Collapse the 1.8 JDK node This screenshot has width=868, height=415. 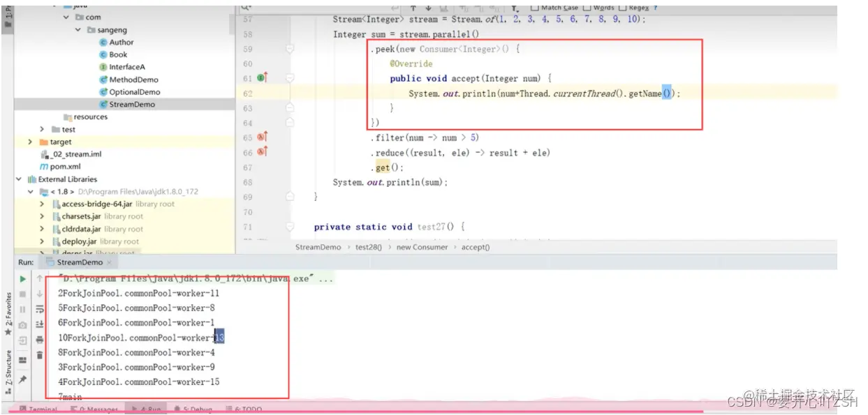[x=30, y=192]
